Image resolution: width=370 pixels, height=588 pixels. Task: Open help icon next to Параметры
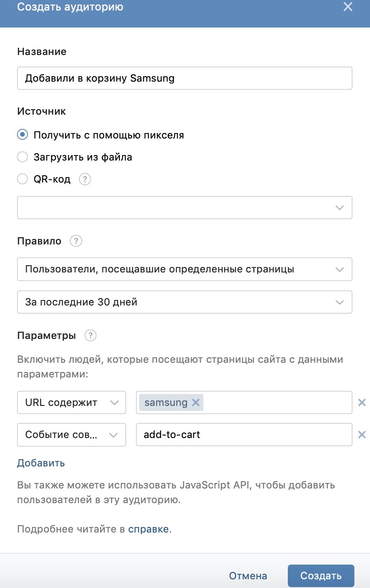(90, 336)
